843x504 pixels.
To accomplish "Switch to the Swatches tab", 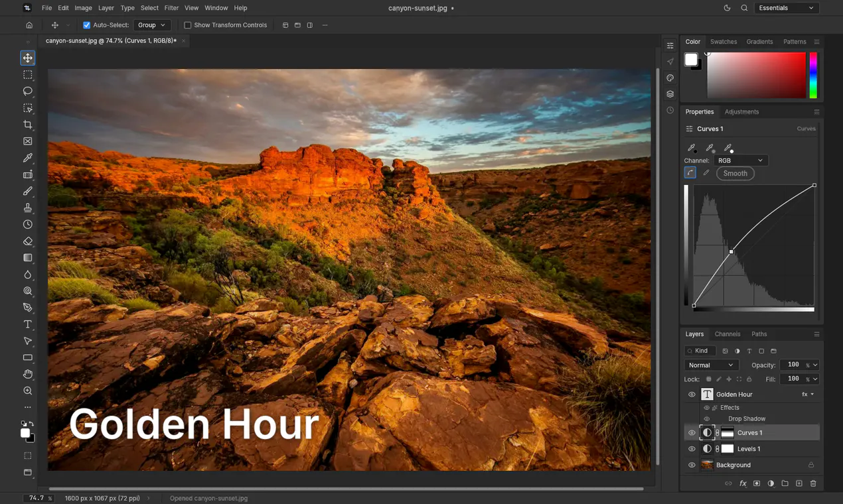I will (x=724, y=42).
